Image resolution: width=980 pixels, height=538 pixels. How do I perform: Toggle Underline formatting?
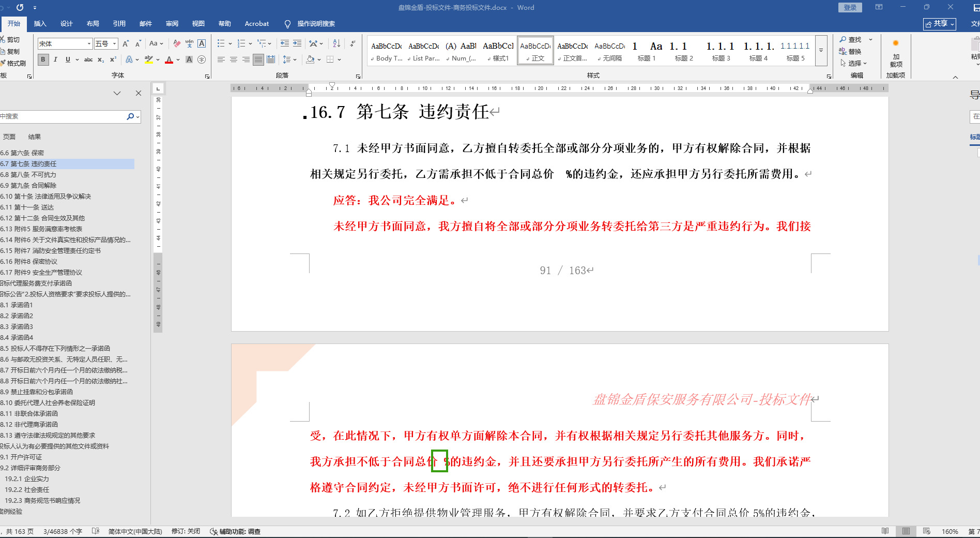click(68, 60)
